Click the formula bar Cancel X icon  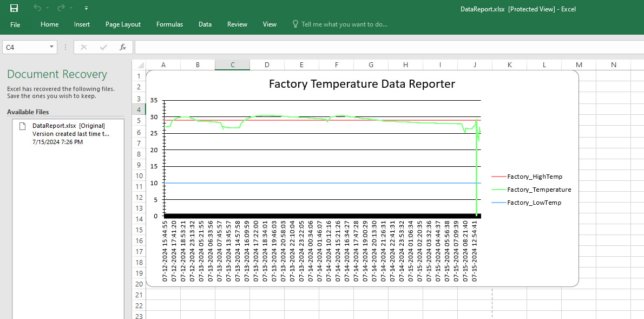83,47
